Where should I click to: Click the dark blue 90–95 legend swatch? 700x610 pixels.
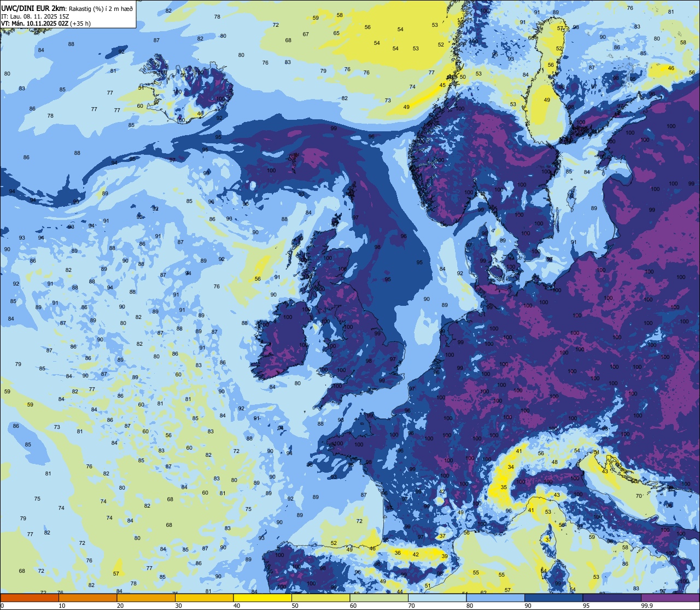coord(553,598)
